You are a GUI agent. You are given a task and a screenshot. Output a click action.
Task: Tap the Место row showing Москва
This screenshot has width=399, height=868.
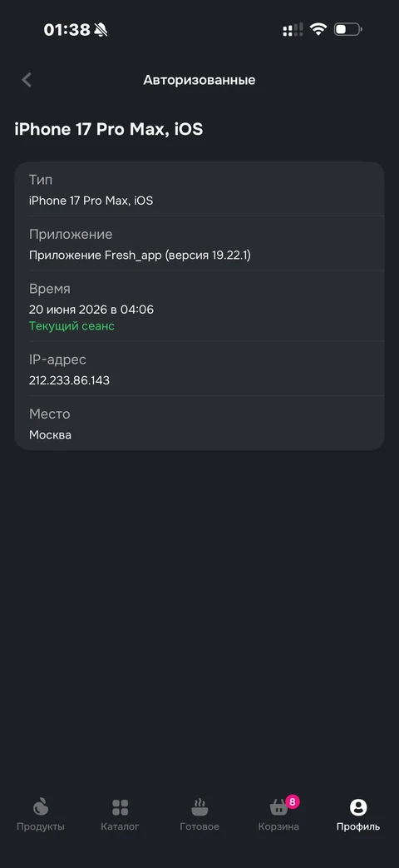[x=199, y=424]
